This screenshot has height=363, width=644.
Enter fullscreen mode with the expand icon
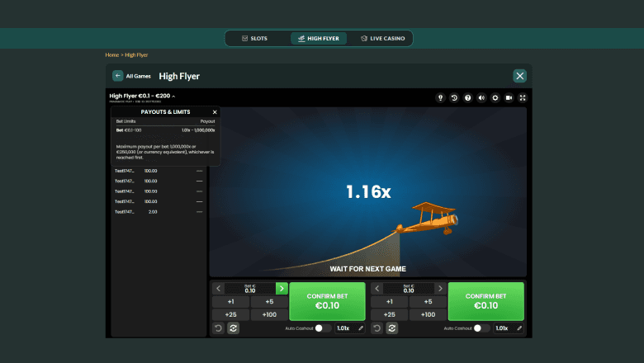[x=523, y=97]
